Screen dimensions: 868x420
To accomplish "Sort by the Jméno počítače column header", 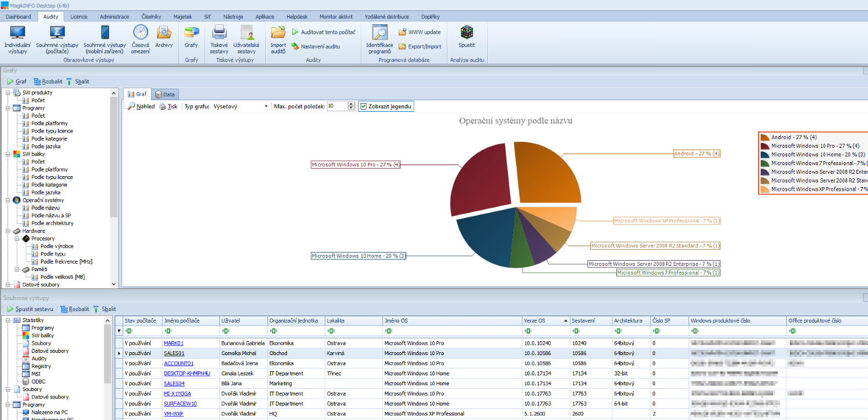I will click(190, 320).
